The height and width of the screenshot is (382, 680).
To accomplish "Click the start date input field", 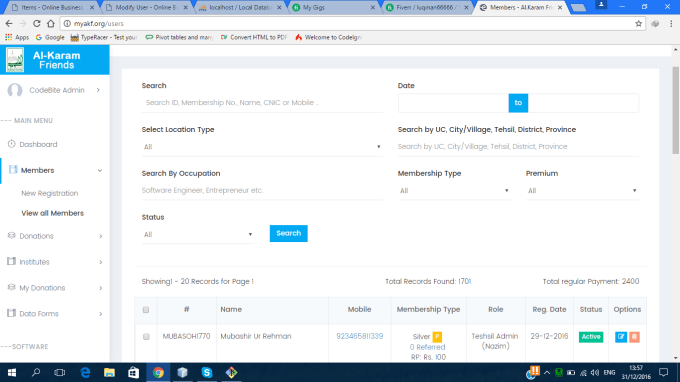I will pos(453,103).
